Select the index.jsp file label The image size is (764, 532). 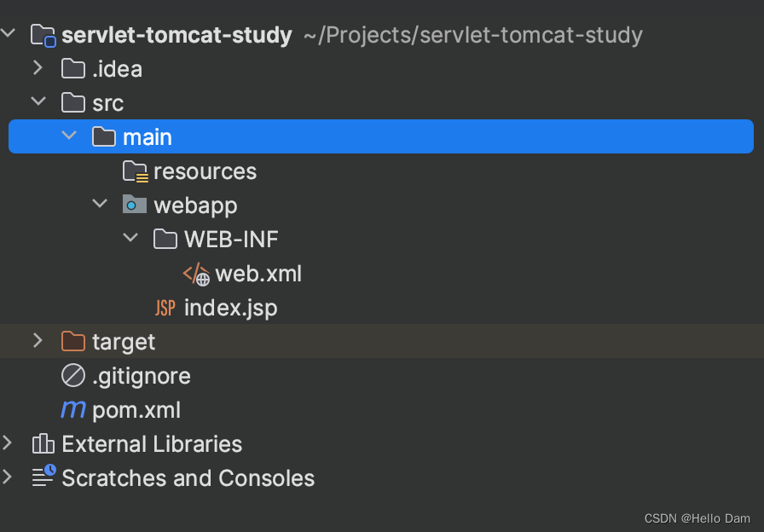coord(231,309)
